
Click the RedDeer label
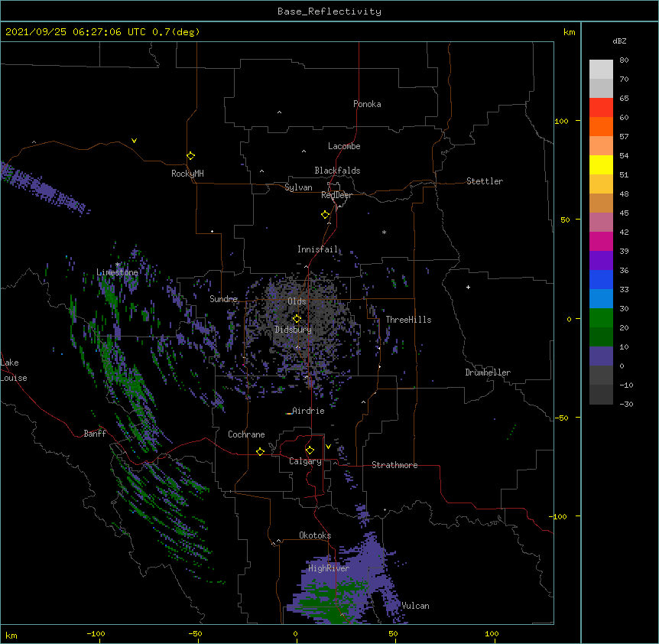click(x=336, y=195)
